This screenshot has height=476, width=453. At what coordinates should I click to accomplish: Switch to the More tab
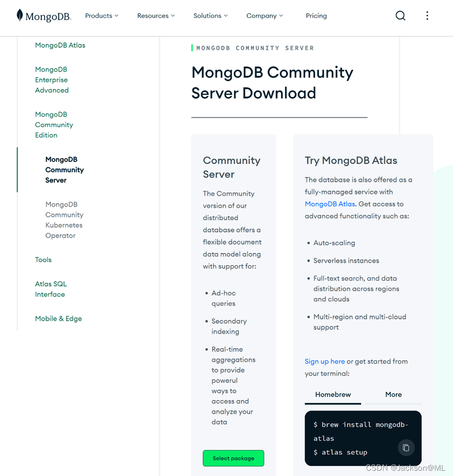[x=393, y=395]
